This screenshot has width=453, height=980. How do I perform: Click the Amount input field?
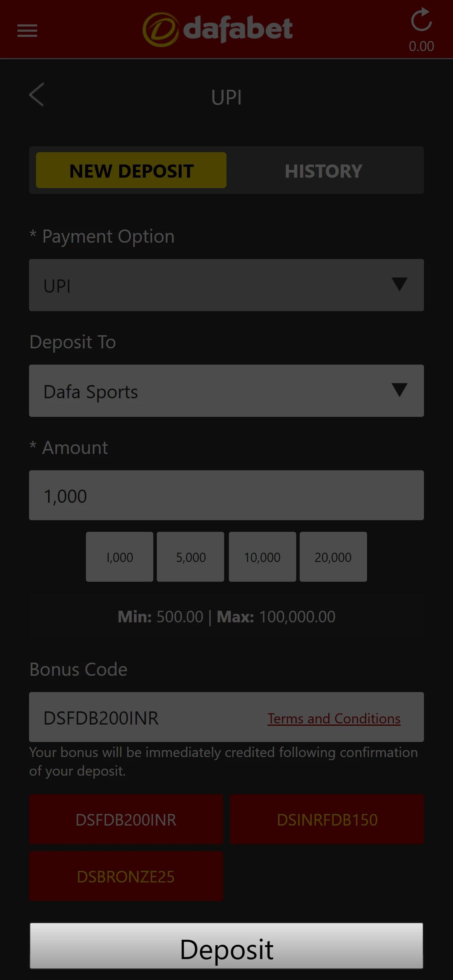[226, 495]
